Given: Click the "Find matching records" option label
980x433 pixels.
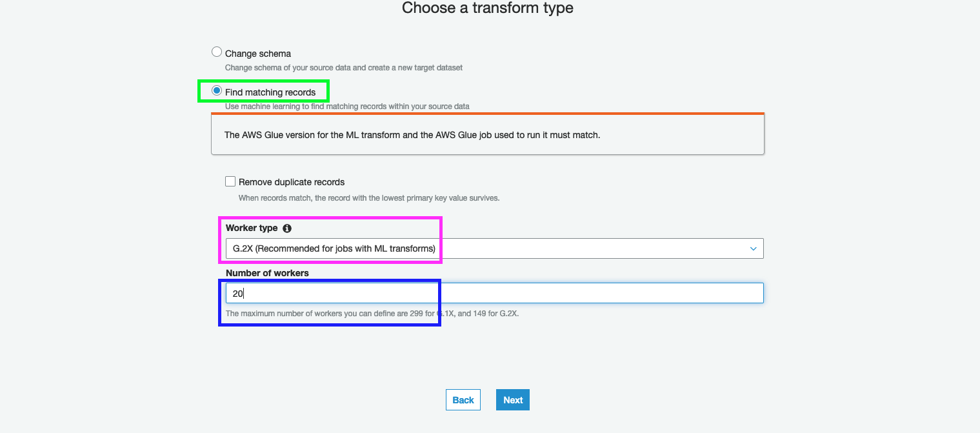Looking at the screenshot, I should (x=270, y=92).
